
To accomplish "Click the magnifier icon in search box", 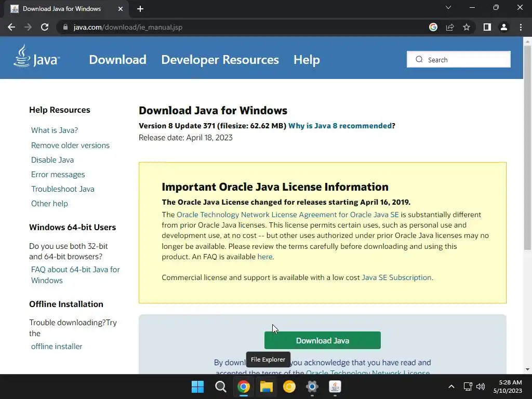I will [419, 59].
